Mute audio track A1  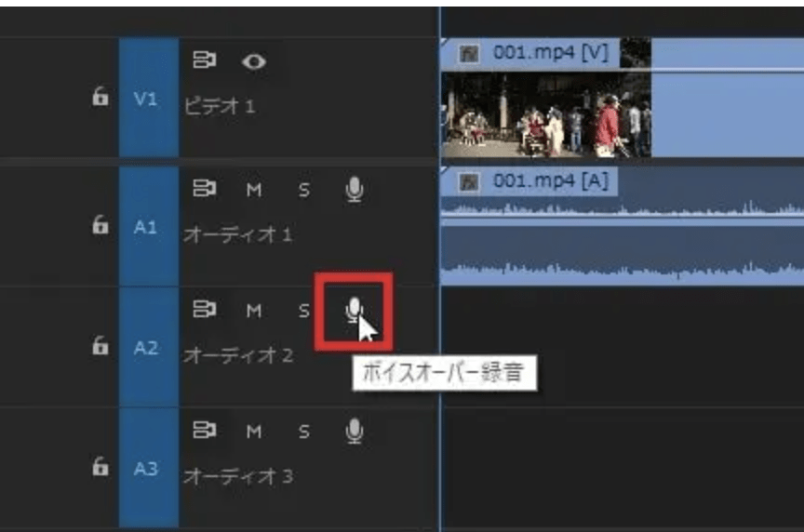[x=253, y=190]
